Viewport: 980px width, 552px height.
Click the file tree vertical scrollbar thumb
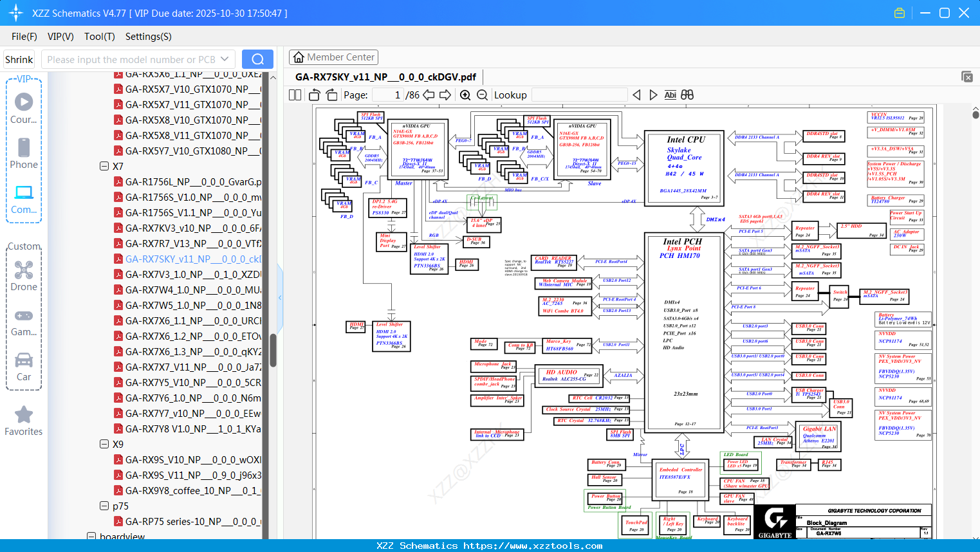click(273, 351)
